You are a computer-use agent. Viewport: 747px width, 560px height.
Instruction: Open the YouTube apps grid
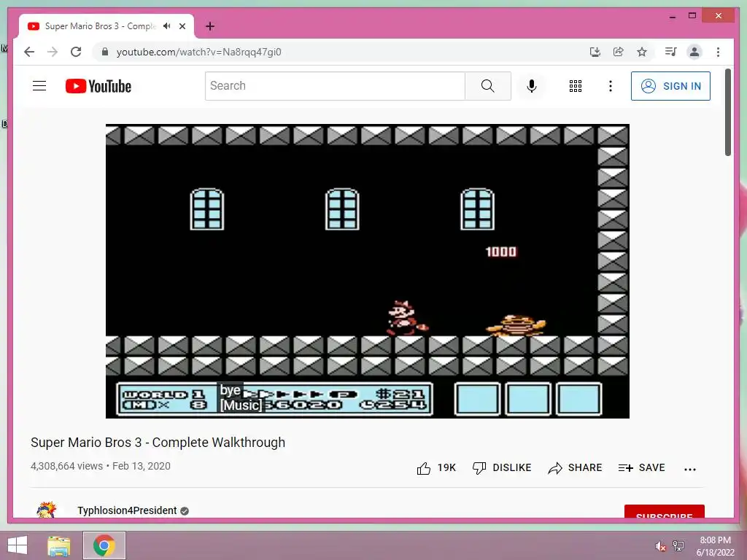[x=576, y=86]
